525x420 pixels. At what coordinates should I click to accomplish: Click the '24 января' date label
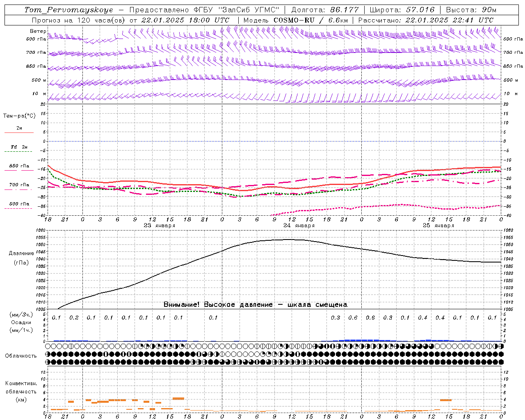click(299, 226)
